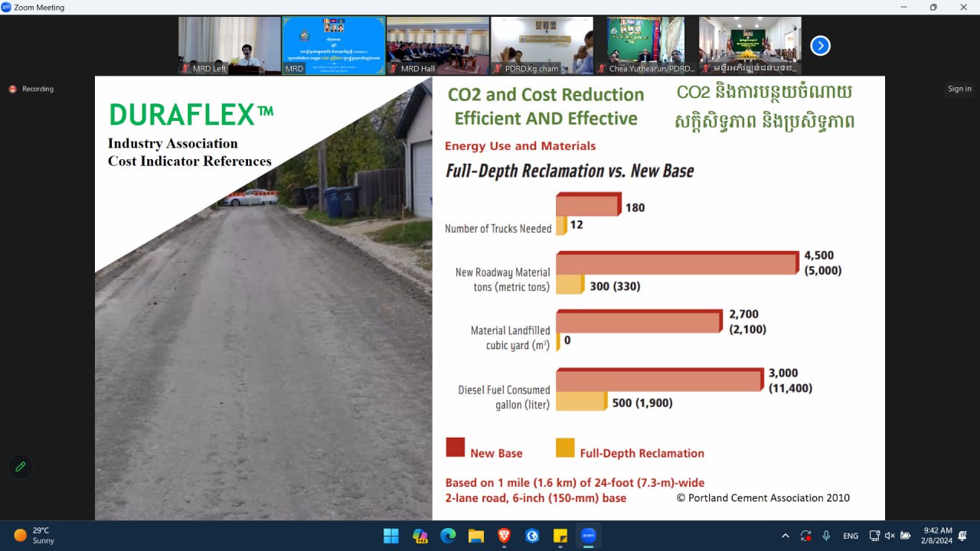Open the ENG language switcher
980x551 pixels.
851,536
